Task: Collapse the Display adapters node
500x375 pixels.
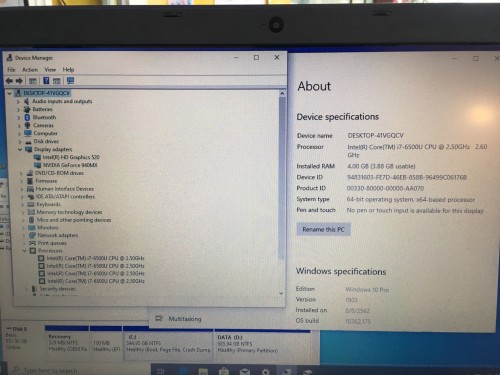Action: click(20, 149)
